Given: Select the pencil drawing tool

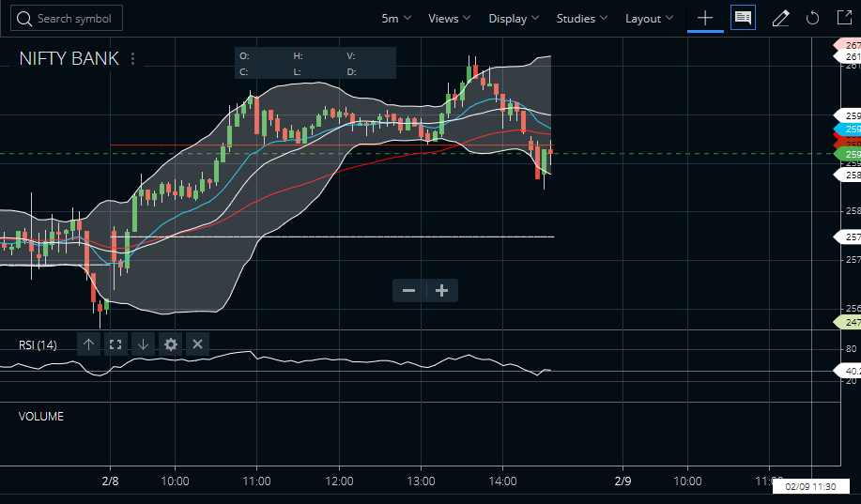Looking at the screenshot, I should 780,18.
